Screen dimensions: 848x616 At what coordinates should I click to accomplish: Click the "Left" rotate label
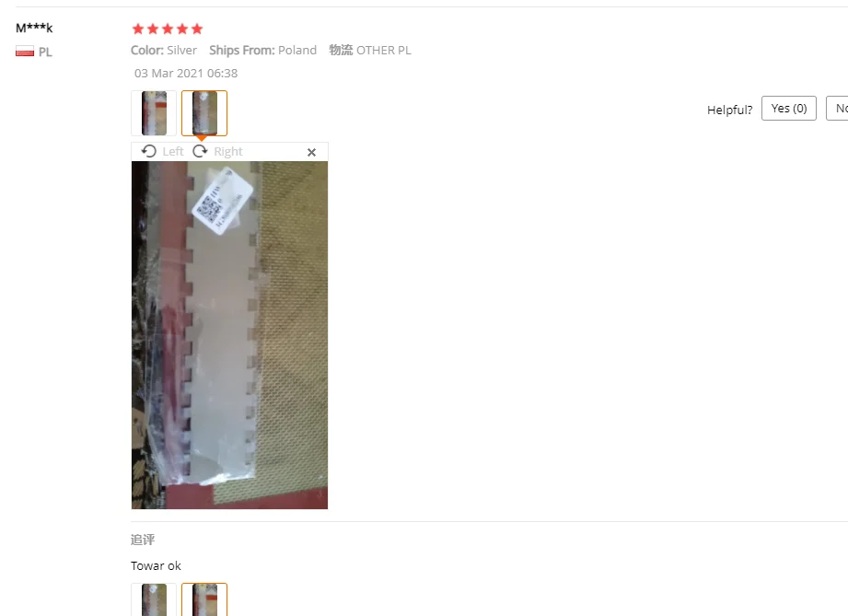(x=173, y=151)
